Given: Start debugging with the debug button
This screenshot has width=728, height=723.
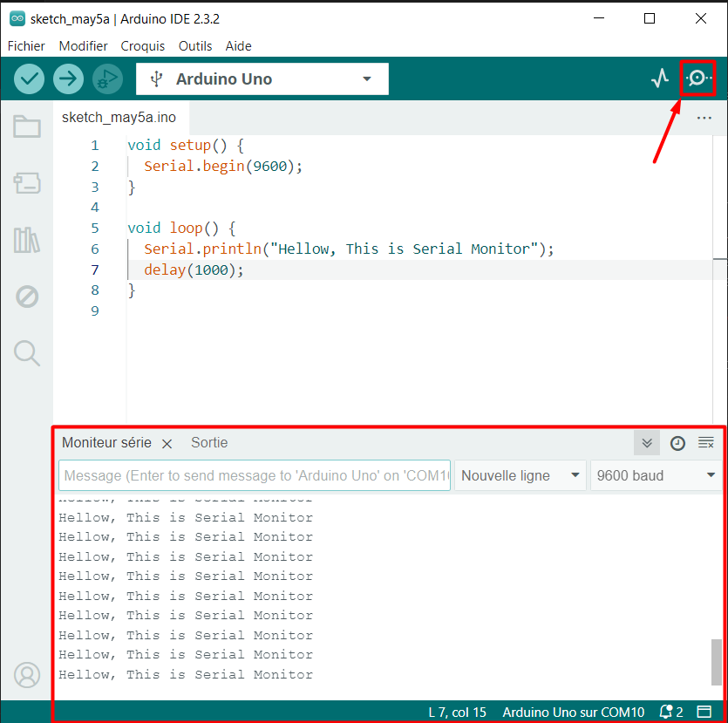Looking at the screenshot, I should click(x=108, y=79).
